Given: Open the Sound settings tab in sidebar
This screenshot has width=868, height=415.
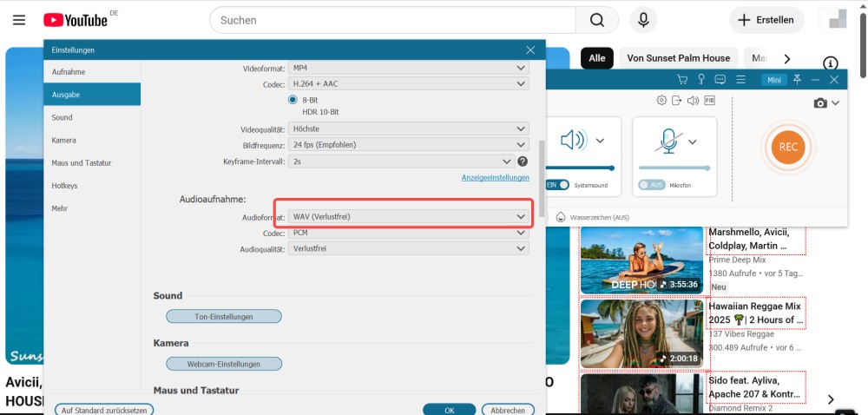Looking at the screenshot, I should [x=92, y=117].
